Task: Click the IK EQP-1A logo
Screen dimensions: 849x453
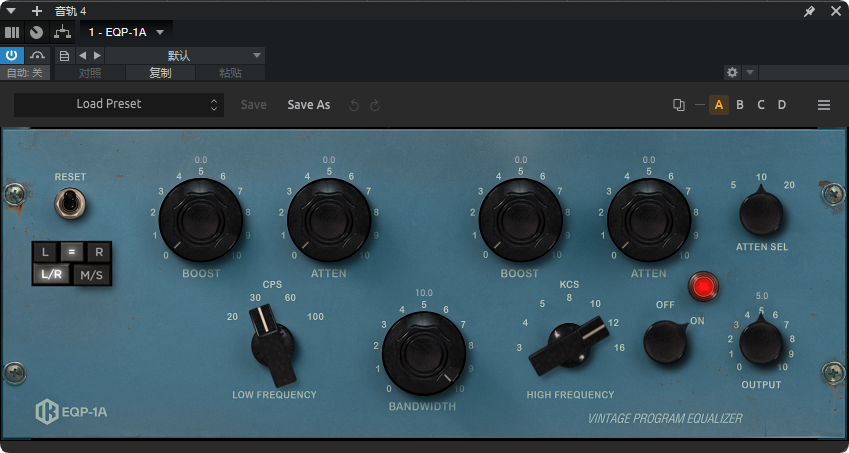Action: (x=71, y=412)
